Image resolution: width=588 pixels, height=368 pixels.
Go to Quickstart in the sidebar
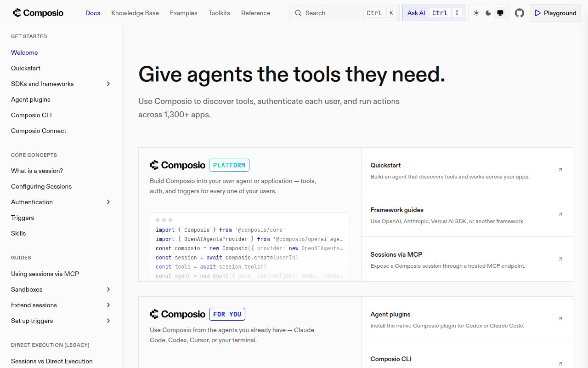pyautogui.click(x=26, y=68)
